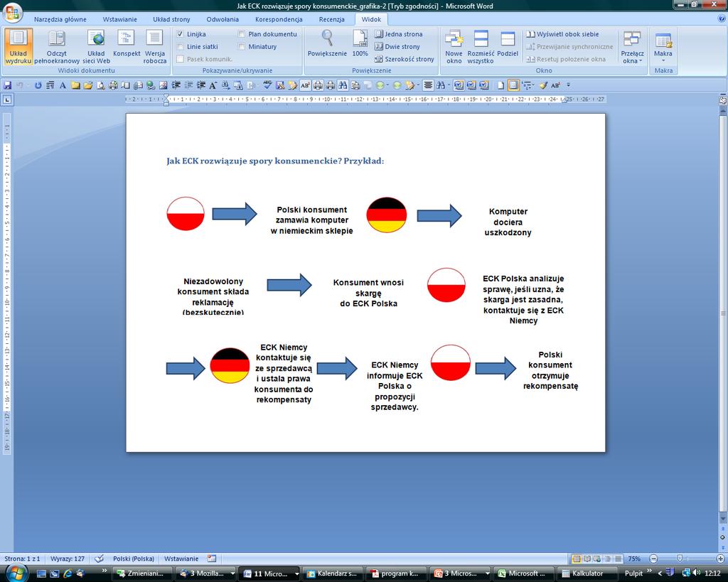Split the window with Podziel
Image resolution: width=728 pixels, height=582 pixels.
click(x=508, y=43)
